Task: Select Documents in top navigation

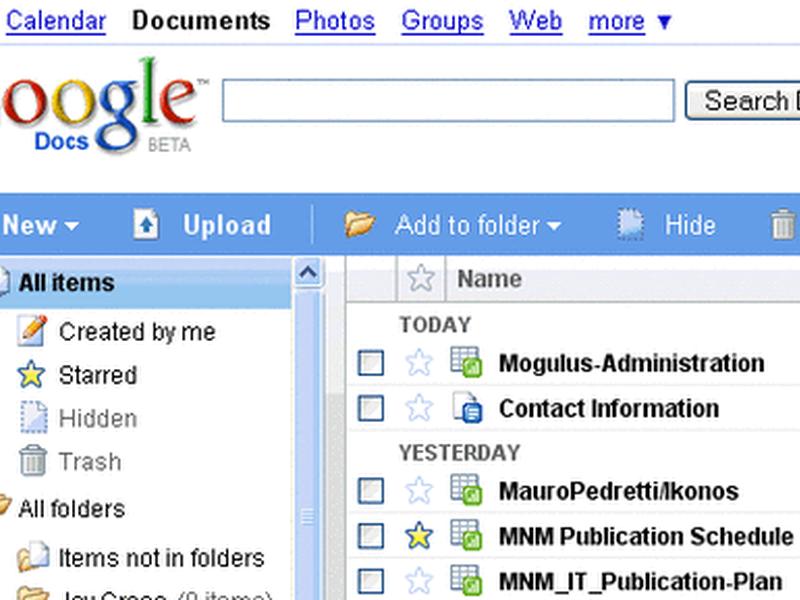Action: click(201, 21)
